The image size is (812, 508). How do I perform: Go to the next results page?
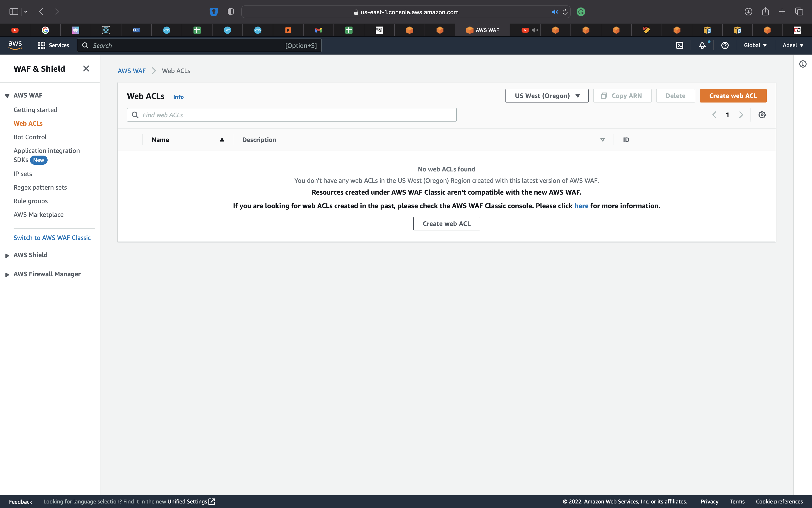tap(741, 115)
